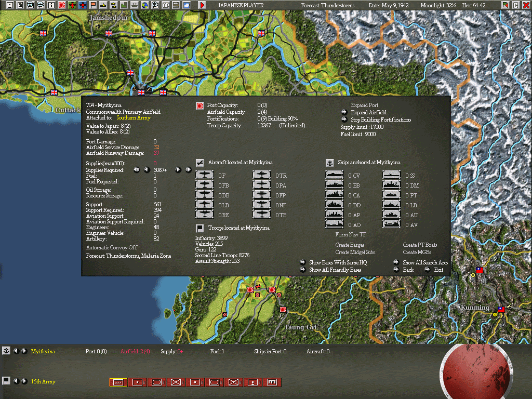Click the ships anchored at Myitkyina anchor icon
Screen dimensions: 532x399
pyautogui.click(x=329, y=163)
